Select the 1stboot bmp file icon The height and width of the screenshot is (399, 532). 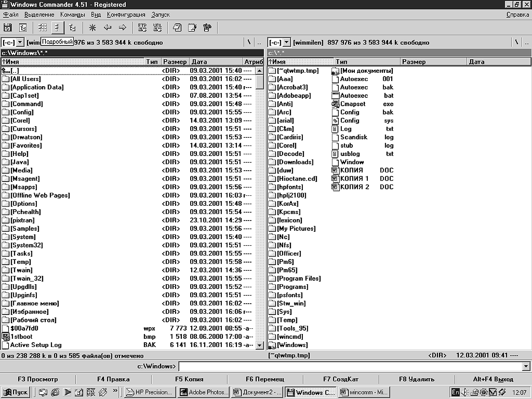[6, 337]
